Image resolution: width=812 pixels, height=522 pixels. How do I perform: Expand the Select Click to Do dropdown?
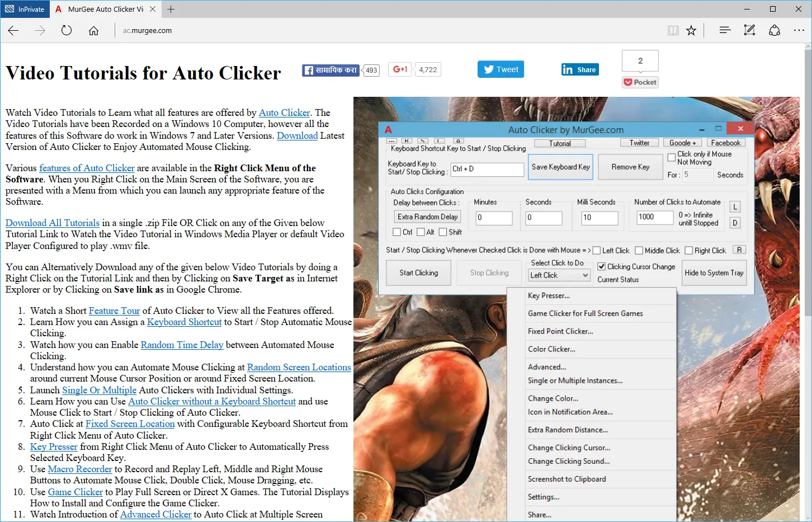(x=585, y=275)
